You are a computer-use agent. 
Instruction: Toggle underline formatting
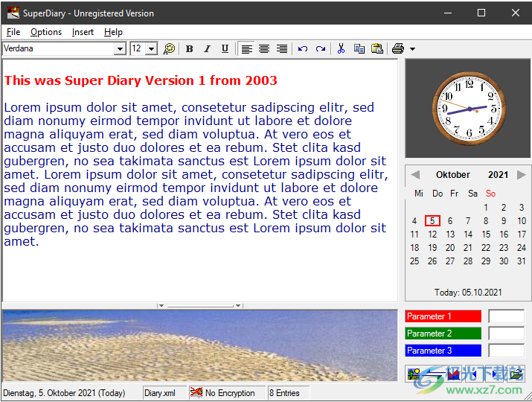tap(225, 49)
